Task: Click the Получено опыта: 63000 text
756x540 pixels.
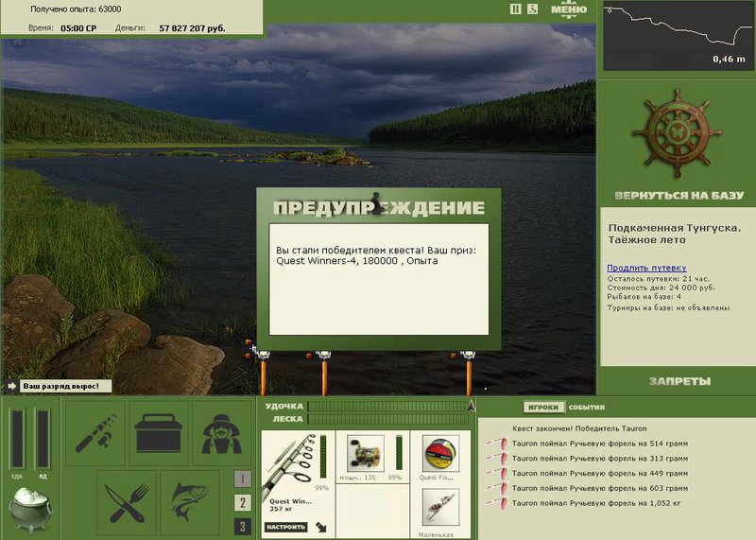Action: coord(76,9)
